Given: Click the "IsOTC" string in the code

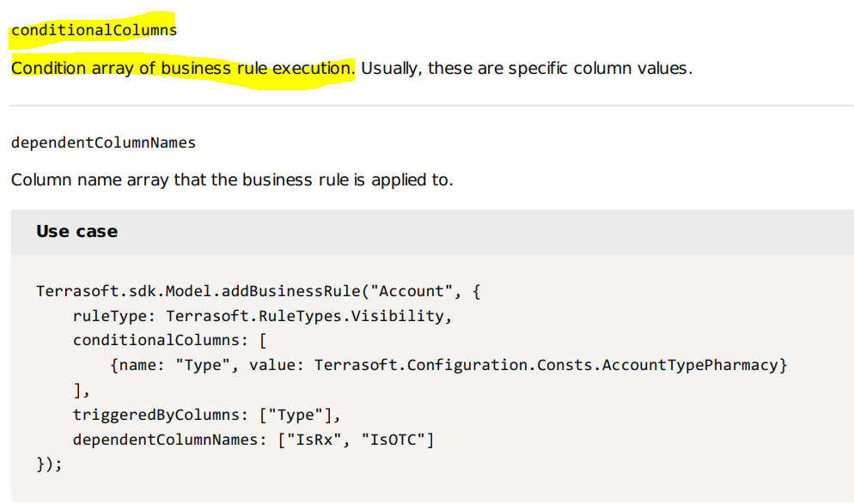Looking at the screenshot, I should 393,440.
